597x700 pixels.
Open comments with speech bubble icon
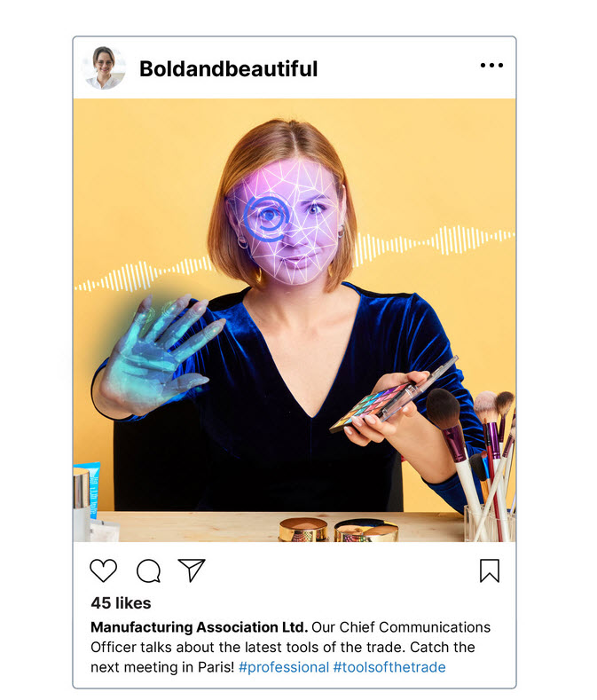click(149, 571)
